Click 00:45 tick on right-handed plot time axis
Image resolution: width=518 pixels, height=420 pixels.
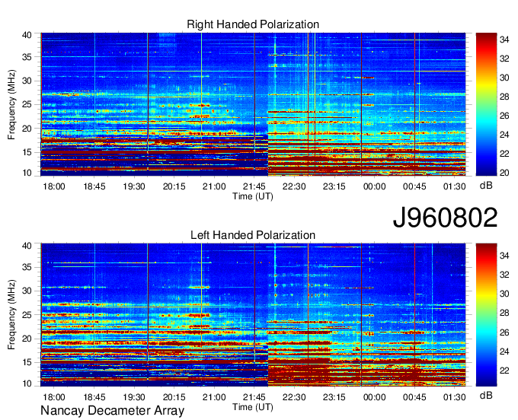(x=414, y=186)
